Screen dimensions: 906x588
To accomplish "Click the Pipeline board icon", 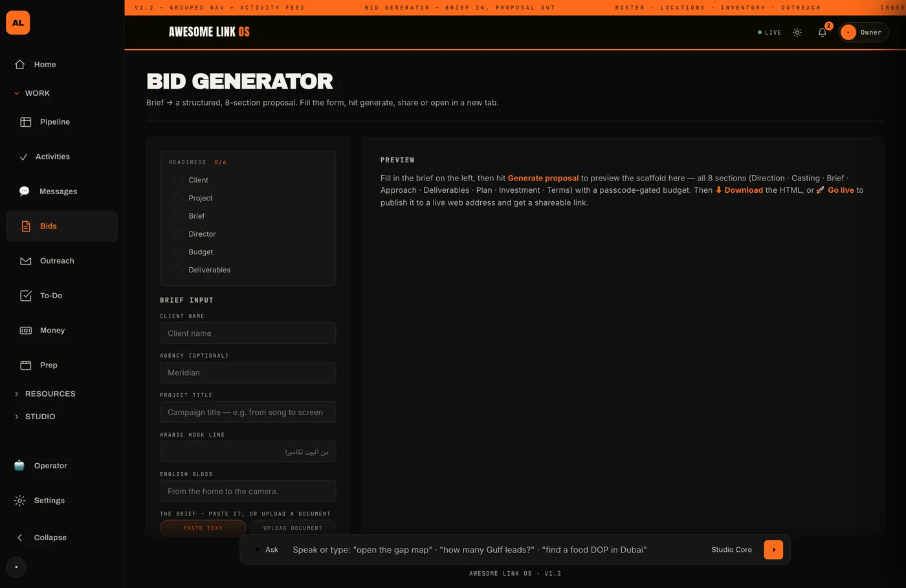I will [26, 122].
